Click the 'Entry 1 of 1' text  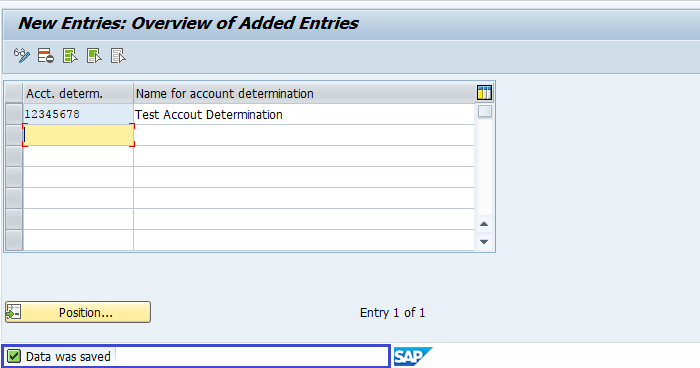coord(392,313)
